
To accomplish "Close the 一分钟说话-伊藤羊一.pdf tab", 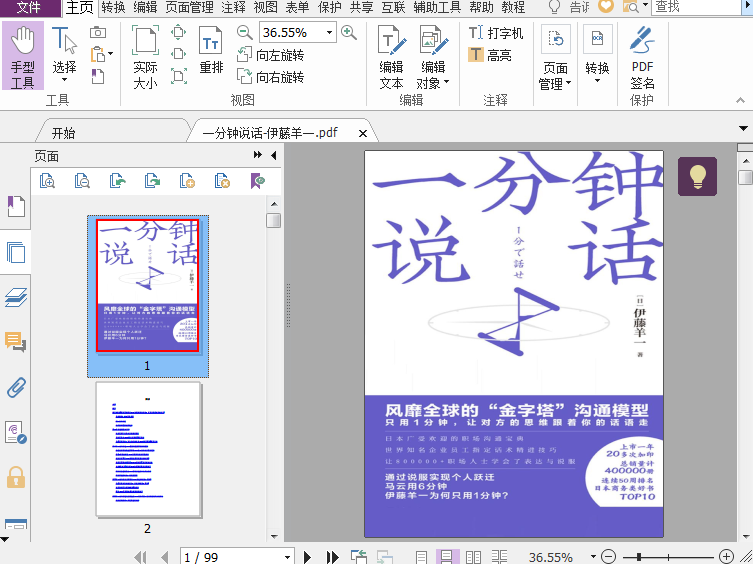I will pos(363,134).
